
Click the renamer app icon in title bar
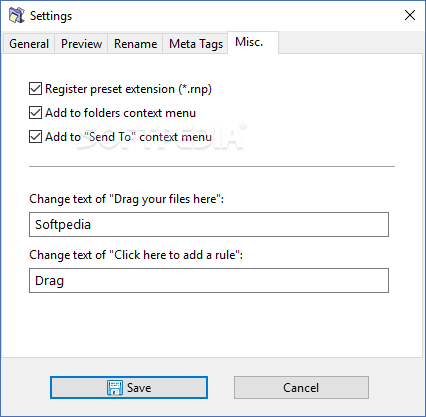(x=17, y=15)
